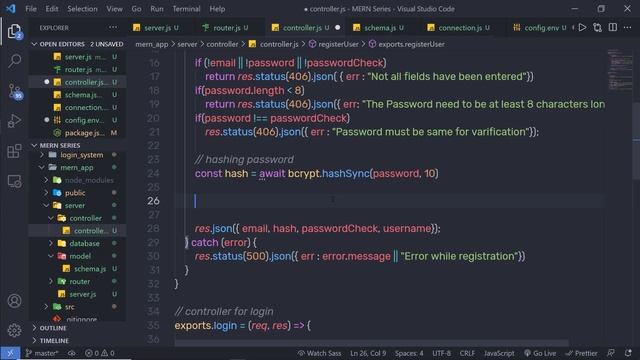The width and height of the screenshot is (640, 360).
Task: Collapse the mern_app folder
Action: pyautogui.click(x=77, y=167)
